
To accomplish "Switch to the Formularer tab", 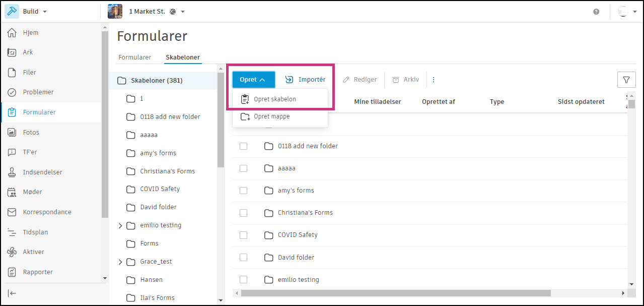I will coord(134,57).
